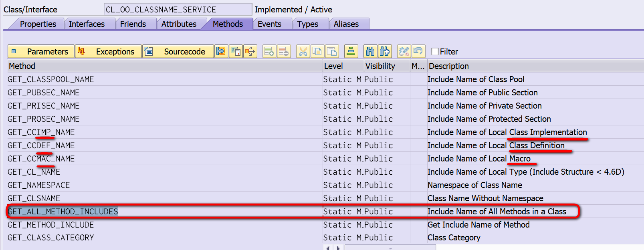The image size is (644, 250).
Task: Click the Parameters button
Action: tap(41, 51)
